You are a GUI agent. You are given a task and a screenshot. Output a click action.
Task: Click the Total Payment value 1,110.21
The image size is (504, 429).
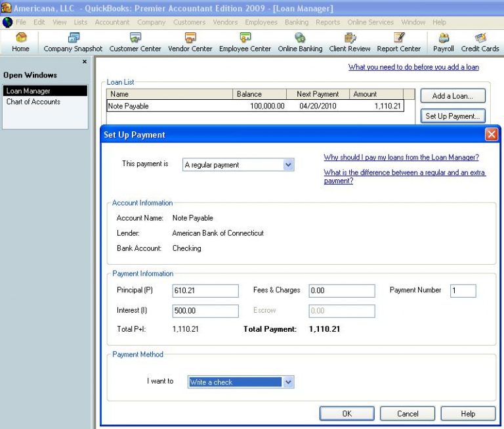[x=324, y=329]
